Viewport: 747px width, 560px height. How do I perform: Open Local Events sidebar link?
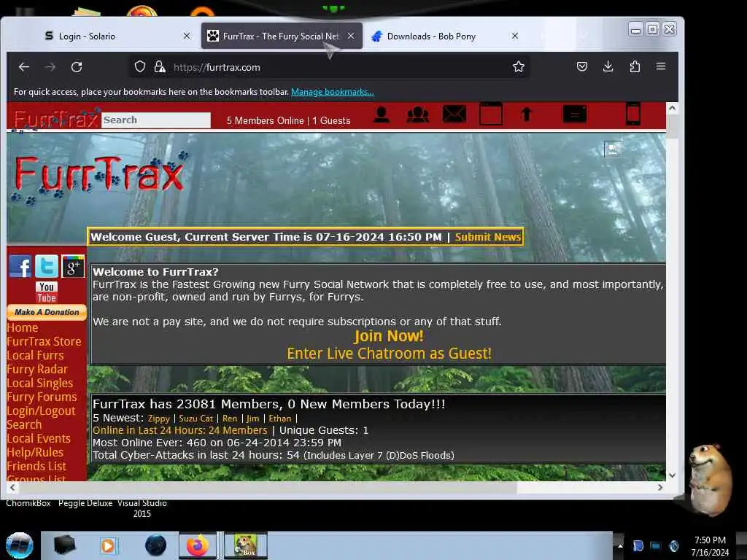[39, 438]
